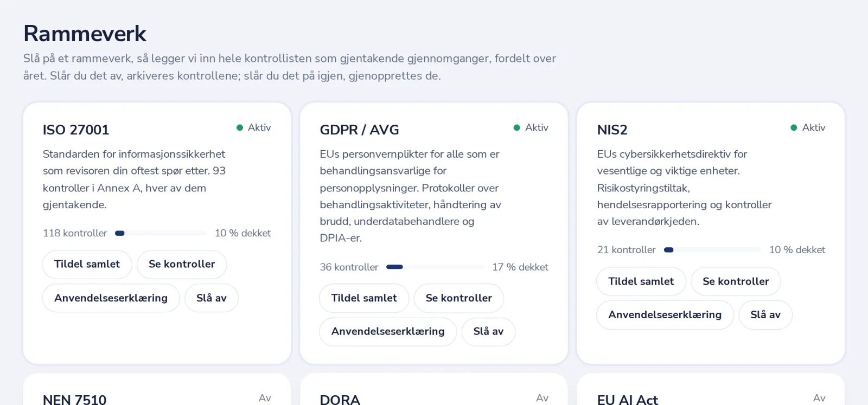Click the NEN 7510 card title
This screenshot has width=868, height=405.
tap(75, 400)
